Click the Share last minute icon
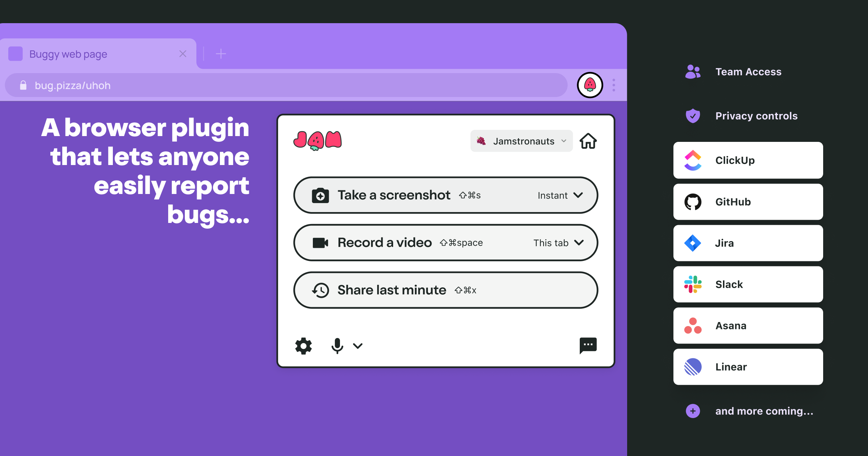This screenshot has width=868, height=456. click(x=320, y=290)
